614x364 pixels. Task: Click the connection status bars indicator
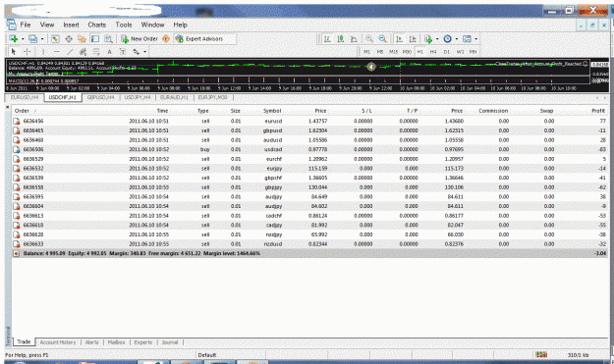[541, 354]
